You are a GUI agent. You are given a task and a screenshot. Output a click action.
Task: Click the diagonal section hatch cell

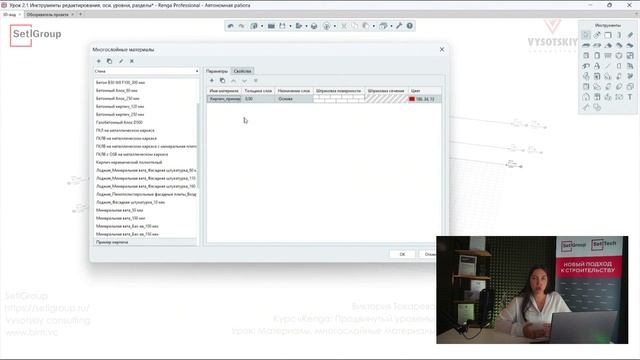pos(386,99)
